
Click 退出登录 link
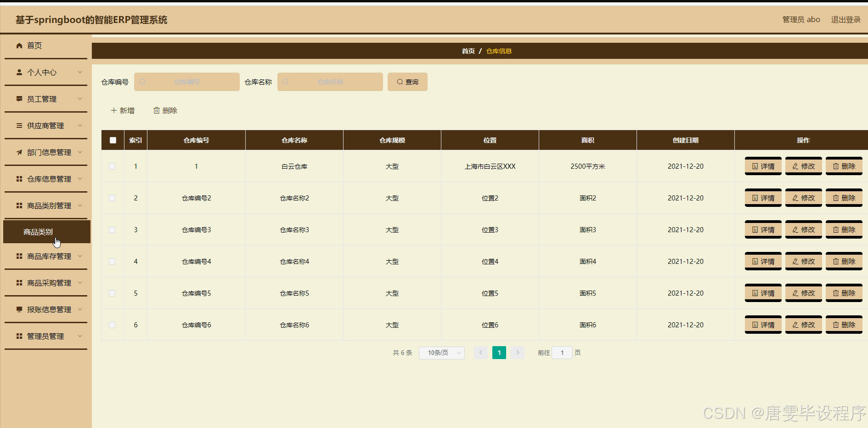coord(846,19)
